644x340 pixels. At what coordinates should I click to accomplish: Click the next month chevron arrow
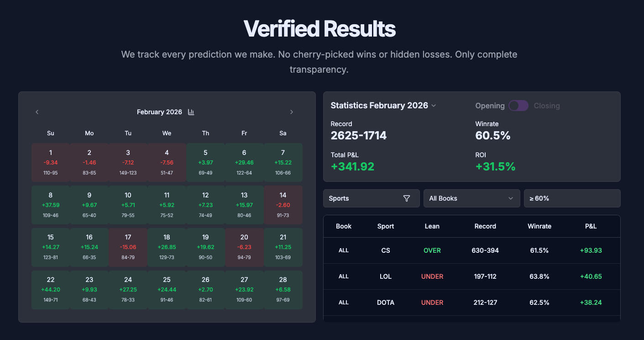(x=291, y=112)
